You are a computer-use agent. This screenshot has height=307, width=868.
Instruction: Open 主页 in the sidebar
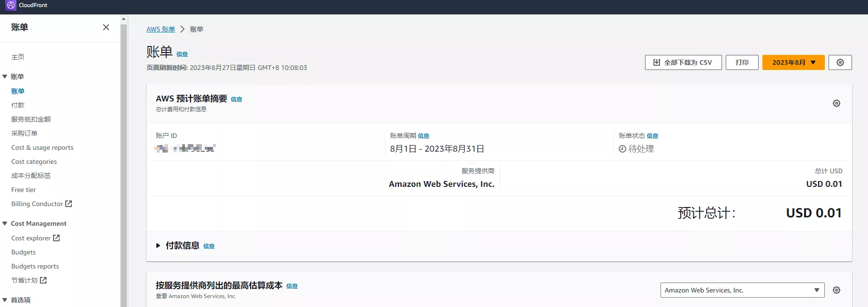18,57
